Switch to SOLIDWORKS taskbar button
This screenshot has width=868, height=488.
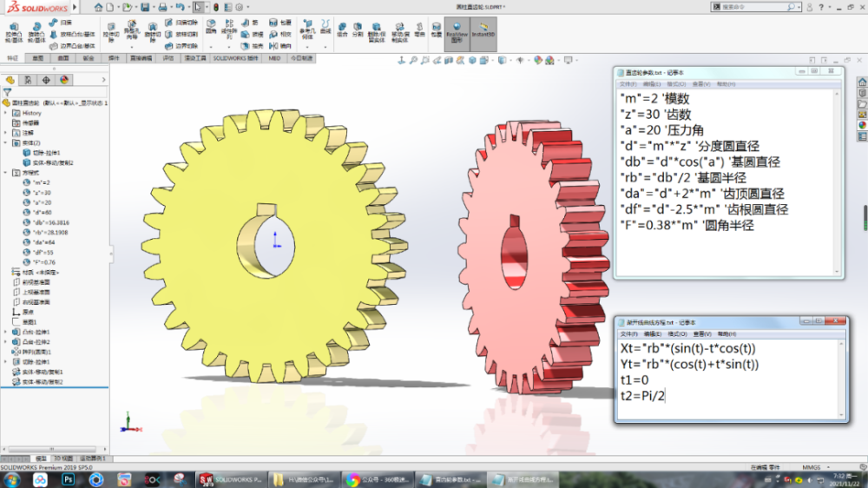tap(231, 479)
